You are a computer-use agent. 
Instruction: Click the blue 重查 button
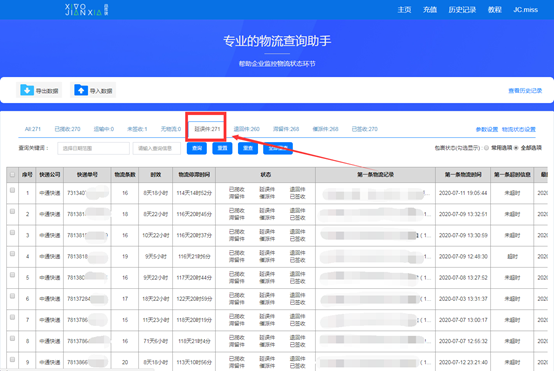[x=248, y=148]
